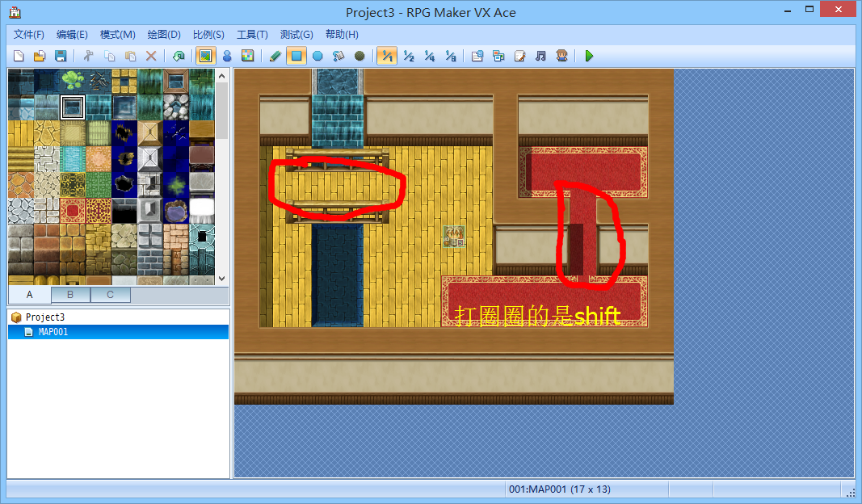Viewport: 862px width, 504px height.
Task: Open the 比例(S) menu
Action: pyautogui.click(x=208, y=35)
